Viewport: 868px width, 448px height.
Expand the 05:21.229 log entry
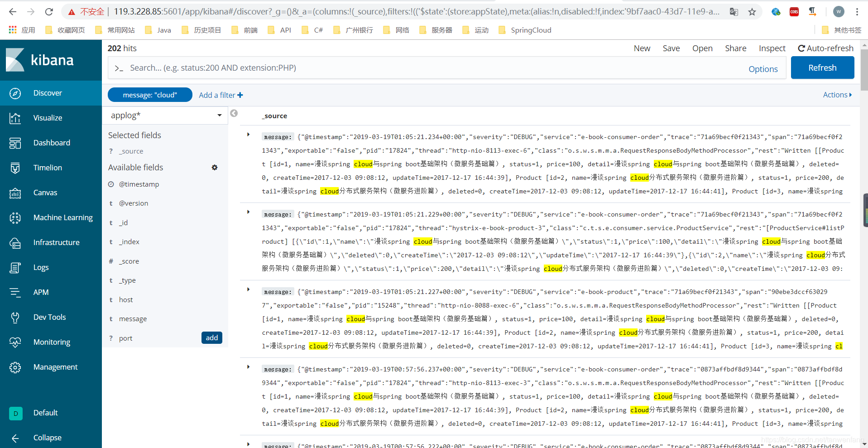coord(248,212)
